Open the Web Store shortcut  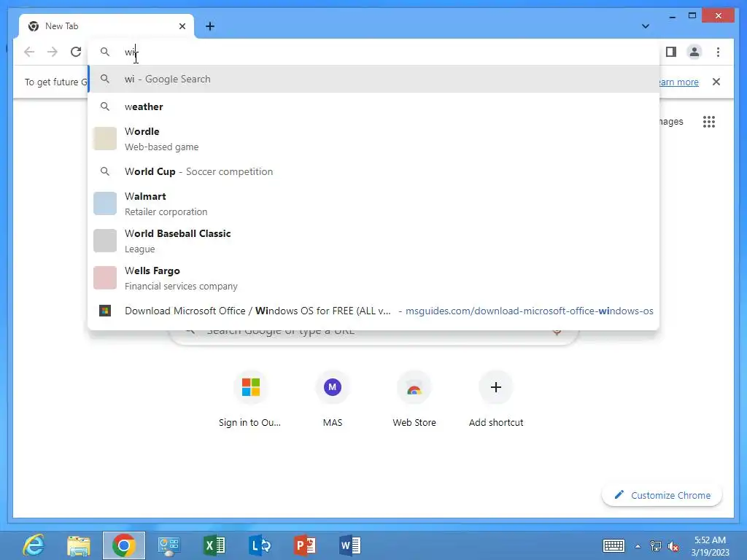coord(414,399)
